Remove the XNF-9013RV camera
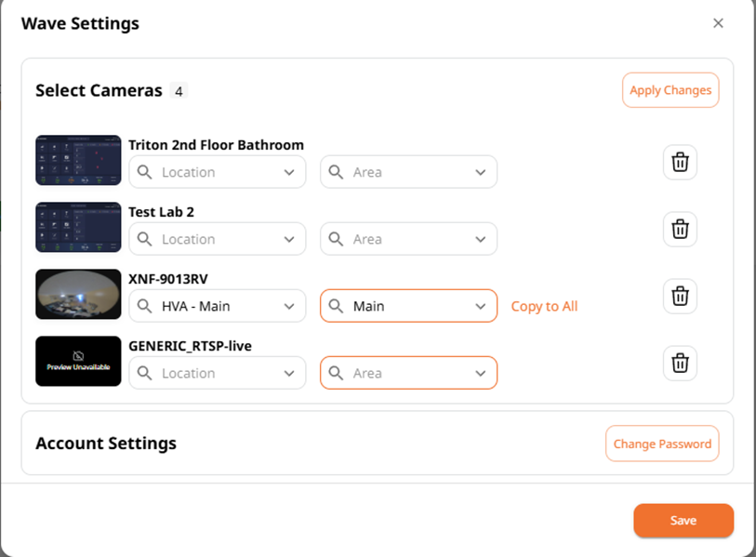The height and width of the screenshot is (557, 756). point(680,296)
